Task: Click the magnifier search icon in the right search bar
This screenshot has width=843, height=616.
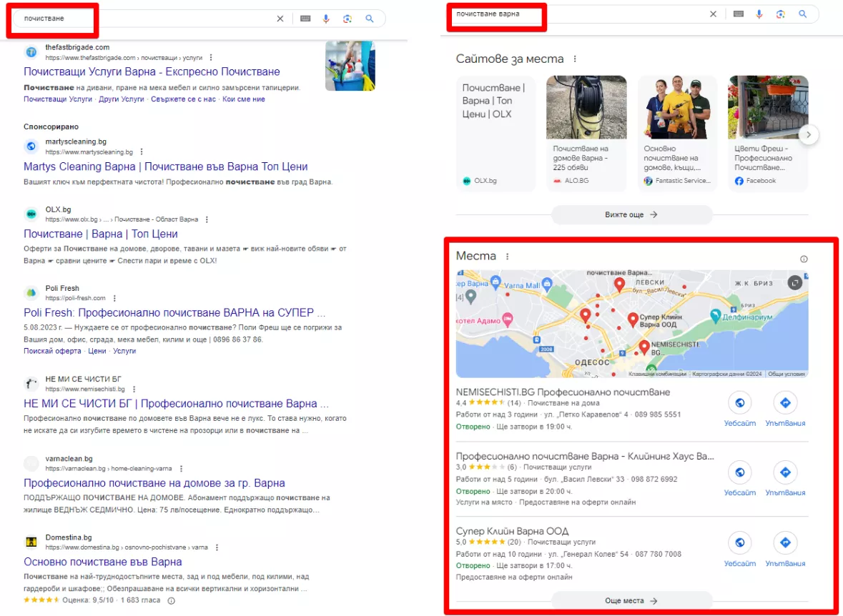Action: click(x=803, y=14)
